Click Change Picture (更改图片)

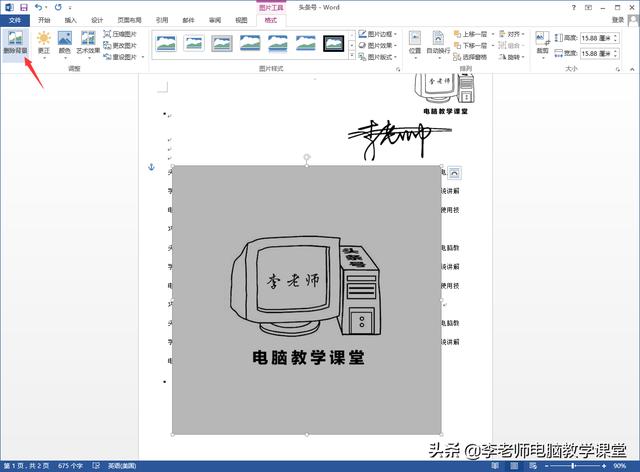pos(120,45)
